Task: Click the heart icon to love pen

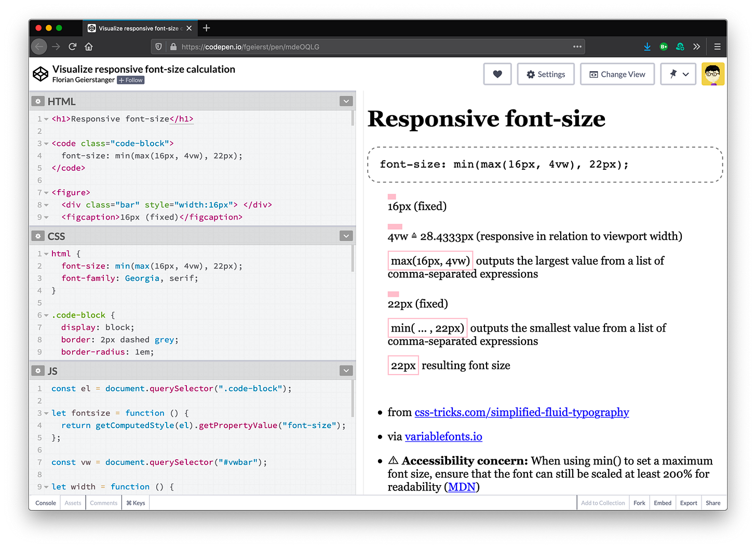Action: pos(497,74)
